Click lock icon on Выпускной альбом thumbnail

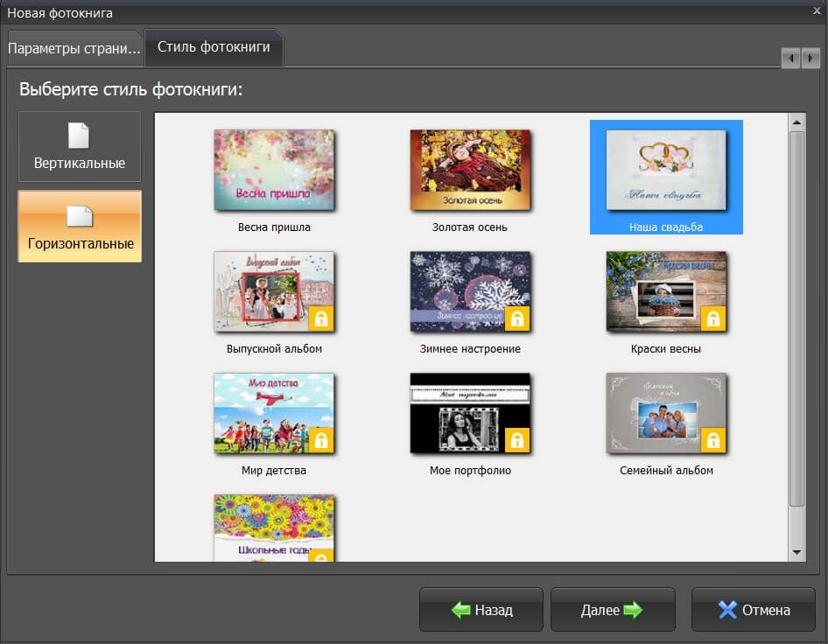click(321, 318)
